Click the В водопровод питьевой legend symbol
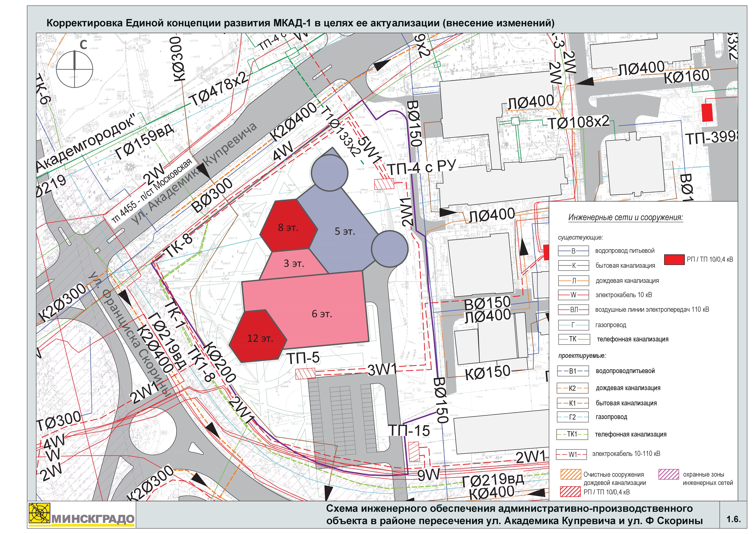This screenshot has height=534, width=756. 573,251
